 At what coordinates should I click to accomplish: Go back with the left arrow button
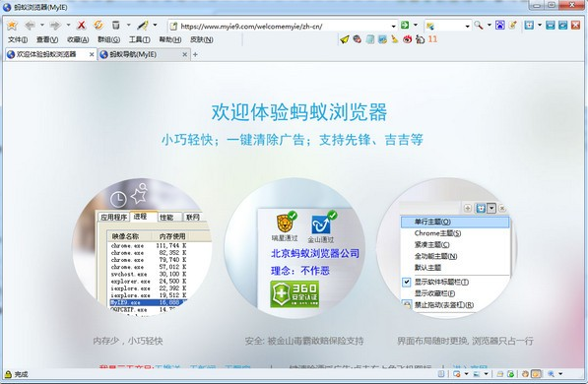coord(30,26)
